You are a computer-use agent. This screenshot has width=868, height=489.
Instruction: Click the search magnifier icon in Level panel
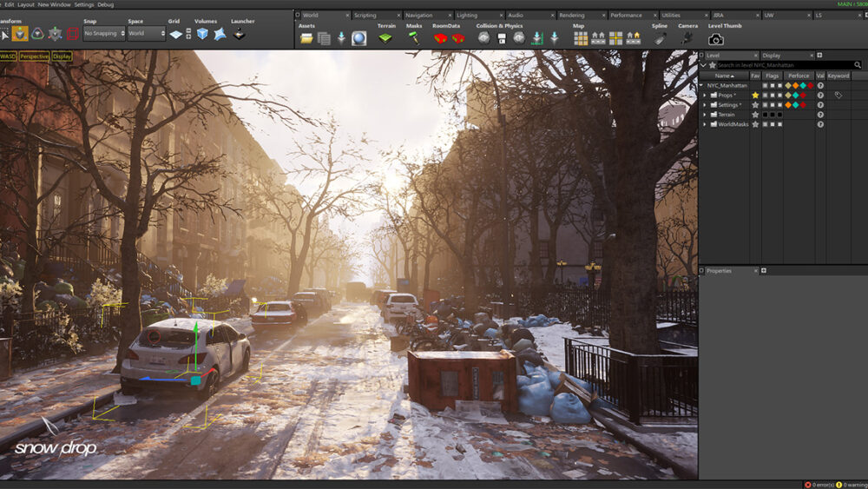[x=858, y=65]
